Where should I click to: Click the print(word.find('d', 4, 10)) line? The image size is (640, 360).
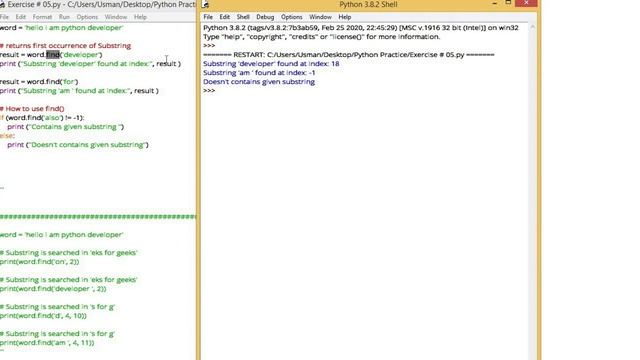pos(43,316)
